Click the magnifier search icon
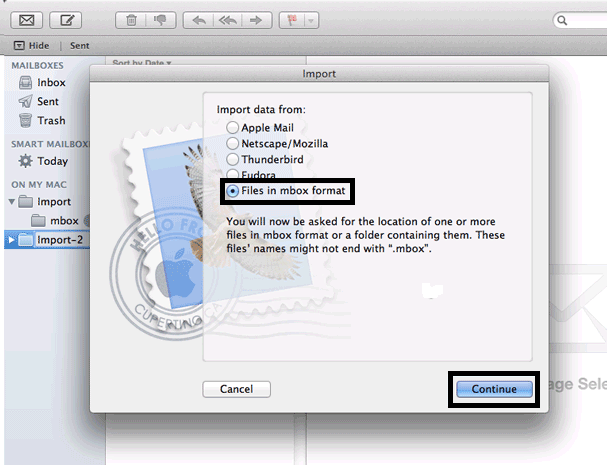Viewport: 609px width, 465px height. pyautogui.click(x=562, y=20)
